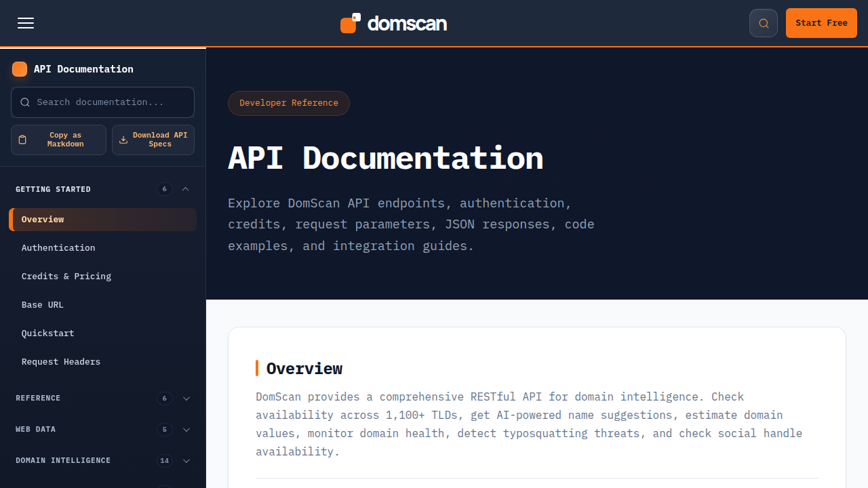Screen dimensions: 868x488
Task: Go to the Base URL section
Action: click(102, 305)
